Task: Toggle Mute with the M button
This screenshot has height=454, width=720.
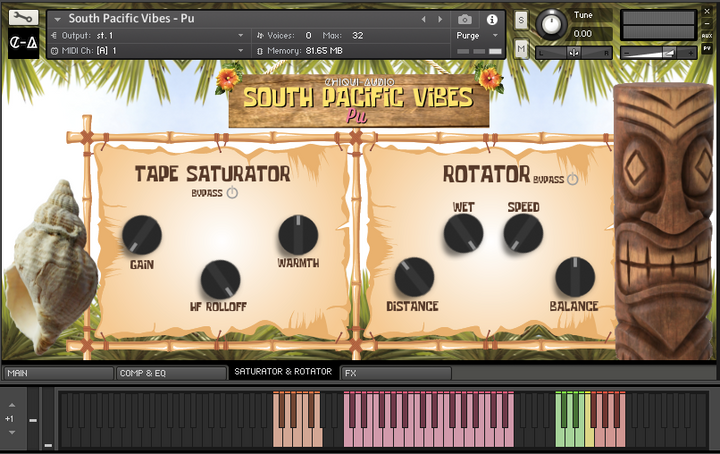Action: pyautogui.click(x=521, y=49)
